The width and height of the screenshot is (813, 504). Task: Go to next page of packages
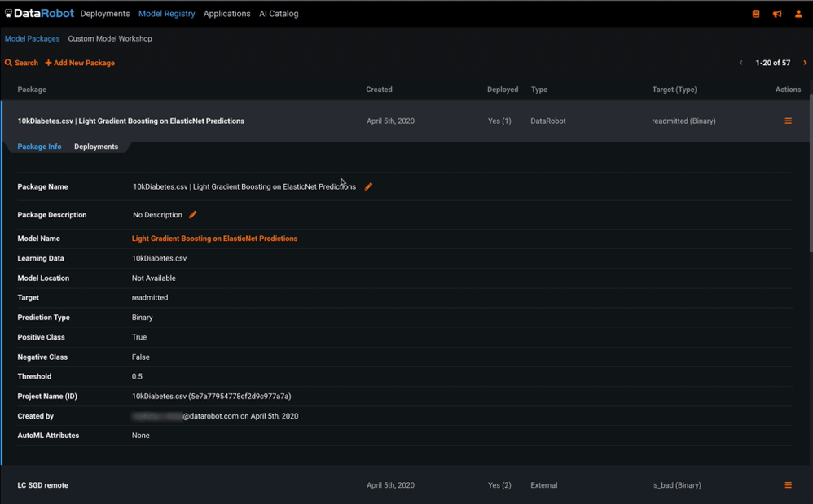click(x=805, y=63)
